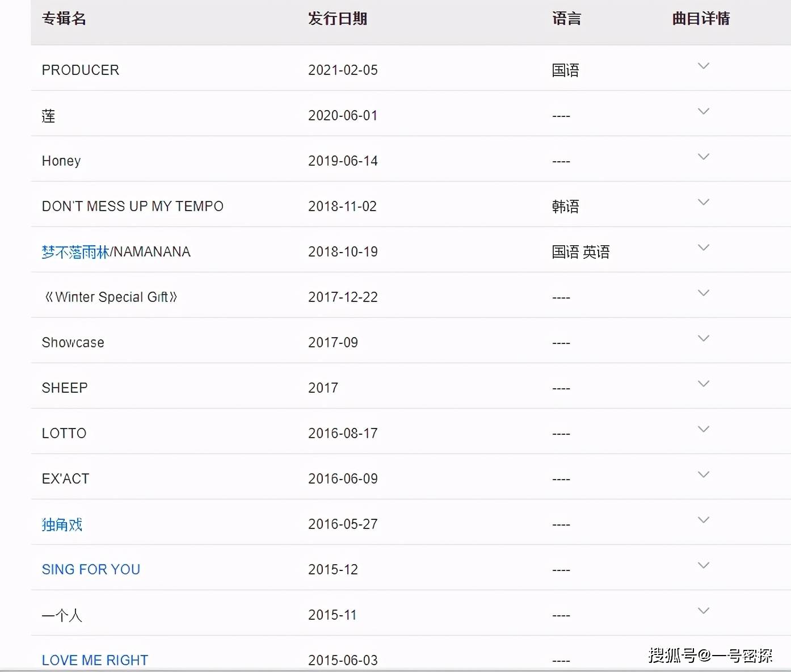The height and width of the screenshot is (672, 791).
Task: Expand track details for PRODUCER album
Action: pos(704,66)
